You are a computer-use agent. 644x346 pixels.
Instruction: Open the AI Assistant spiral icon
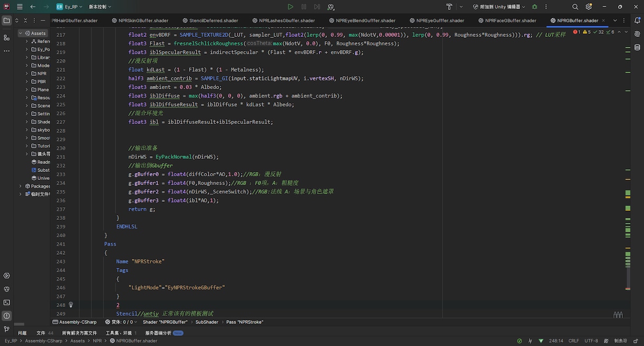tap(637, 34)
